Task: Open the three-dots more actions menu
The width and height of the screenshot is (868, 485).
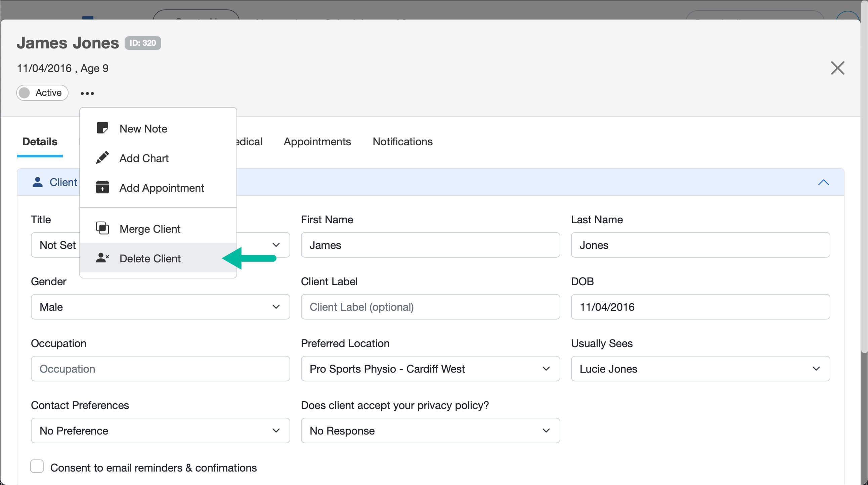Action: (87, 93)
